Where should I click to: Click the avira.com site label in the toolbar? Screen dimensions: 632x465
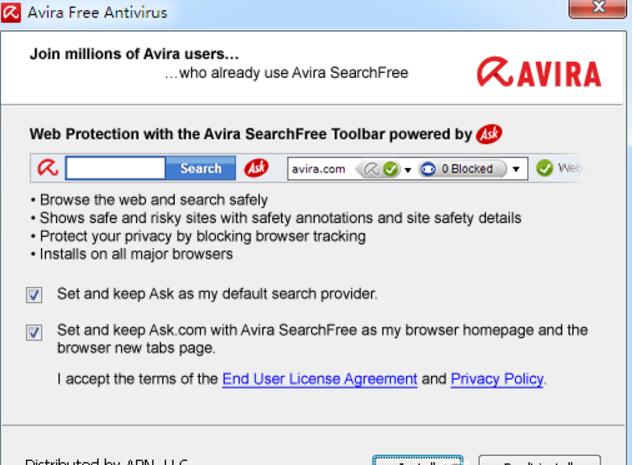[x=318, y=169]
